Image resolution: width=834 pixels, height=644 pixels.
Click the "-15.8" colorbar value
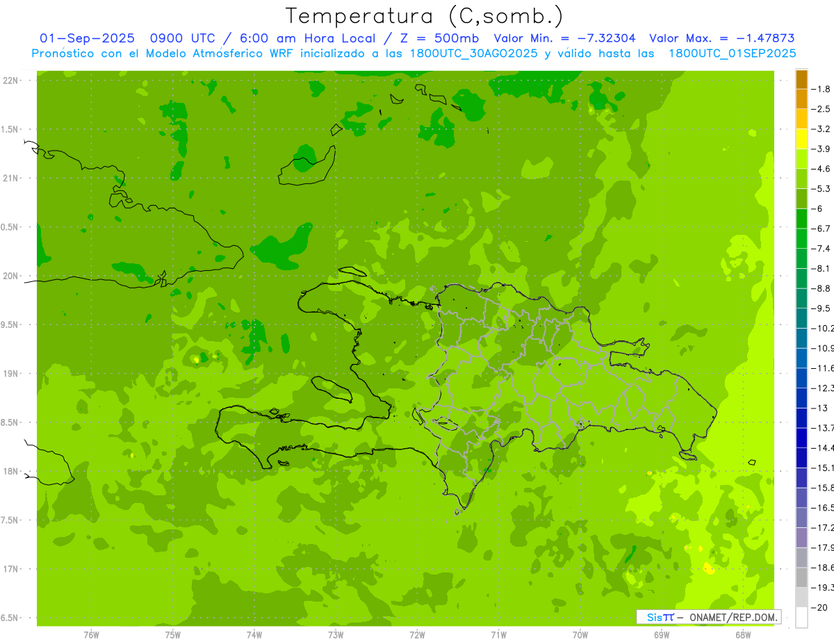click(x=823, y=488)
